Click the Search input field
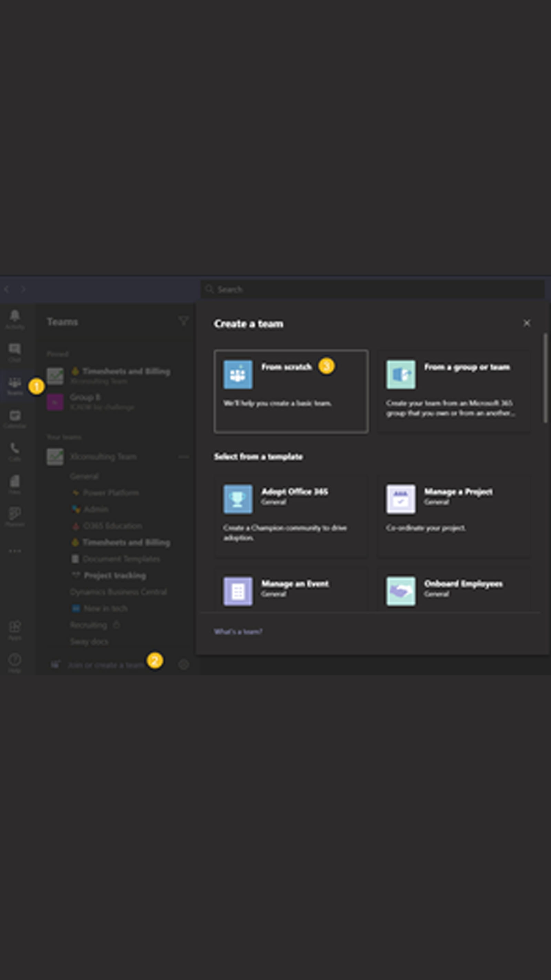 (373, 289)
